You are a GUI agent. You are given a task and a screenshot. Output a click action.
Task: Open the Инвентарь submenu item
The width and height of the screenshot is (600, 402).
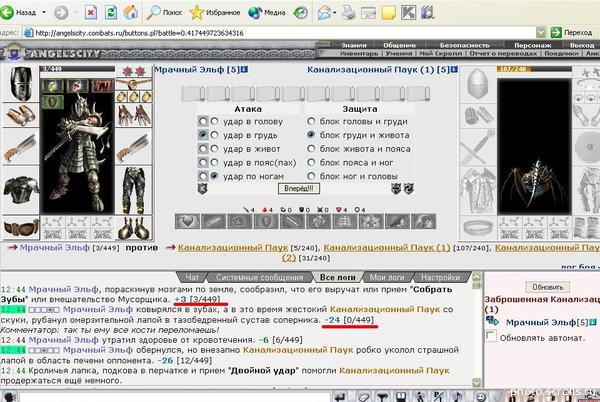pyautogui.click(x=359, y=54)
